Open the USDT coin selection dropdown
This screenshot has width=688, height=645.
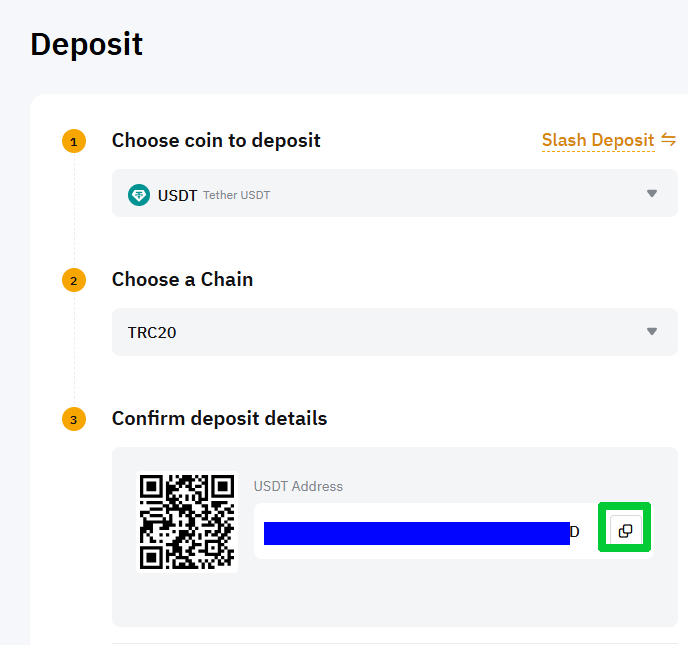point(395,193)
